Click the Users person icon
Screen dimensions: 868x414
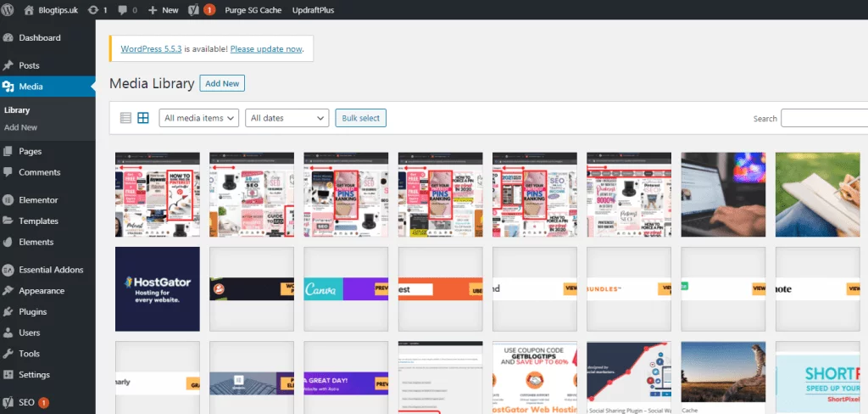8,333
